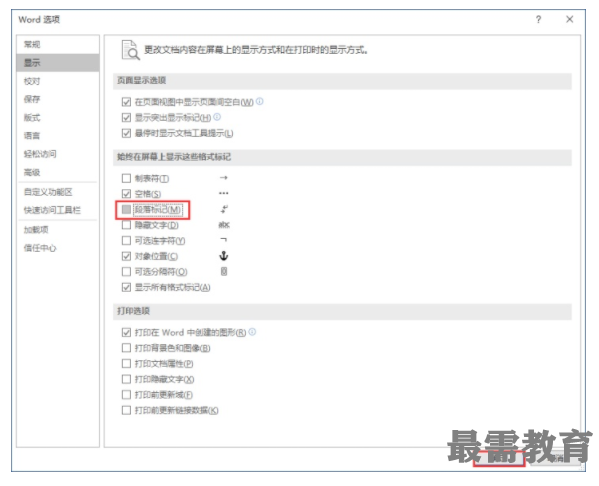Enable 打印前更新域 checkbox
599x486 pixels.
pyautogui.click(x=126, y=394)
